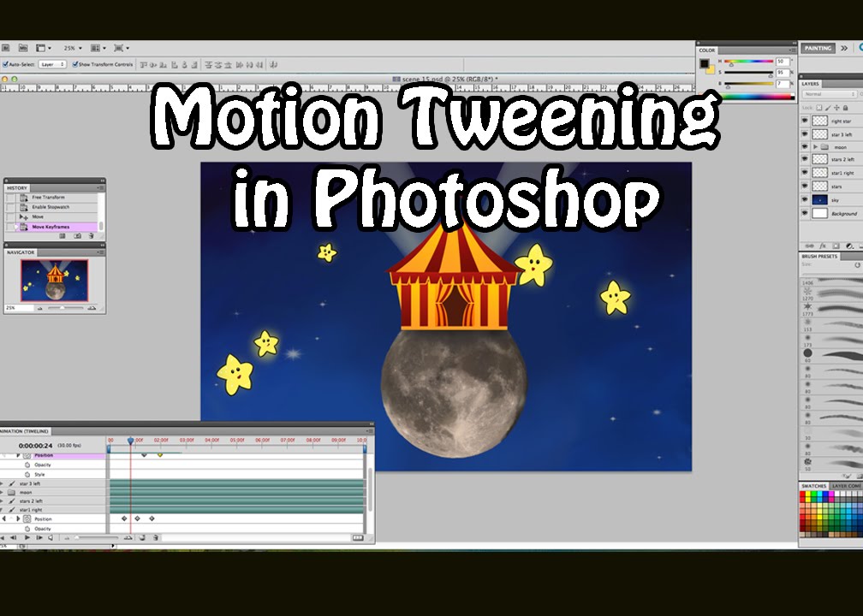Click the foreground color swatch in Color panel
The height and width of the screenshot is (616, 863).
point(705,64)
